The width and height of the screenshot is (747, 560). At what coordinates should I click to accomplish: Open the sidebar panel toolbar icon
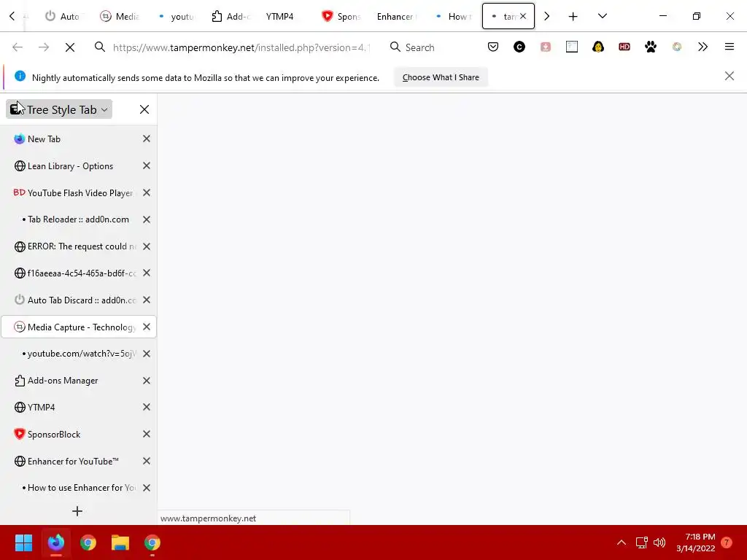click(x=572, y=47)
